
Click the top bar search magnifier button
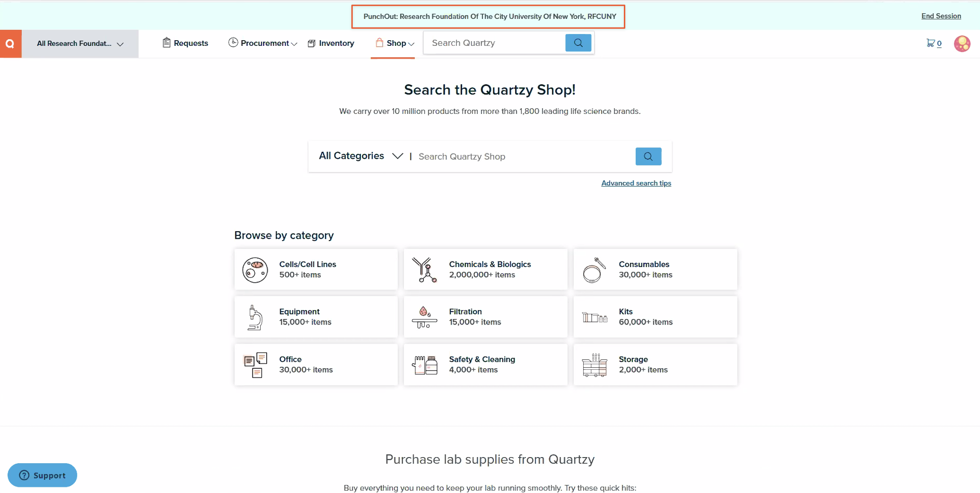click(578, 43)
